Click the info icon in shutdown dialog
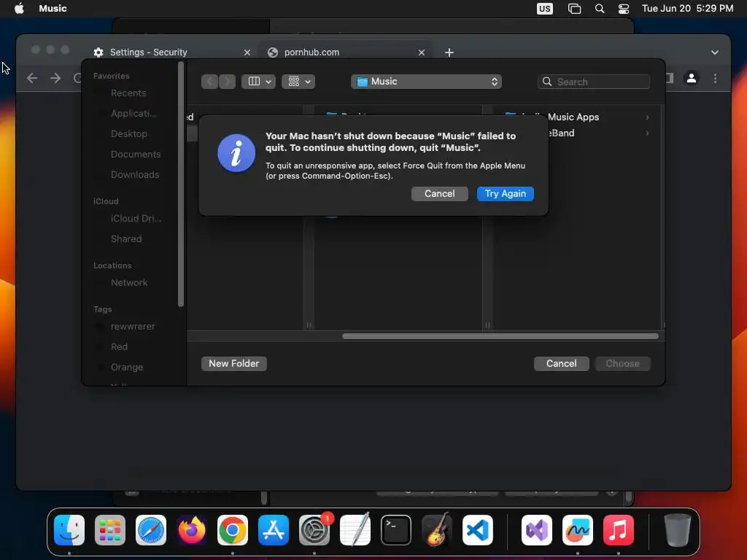The image size is (747, 560). [236, 153]
